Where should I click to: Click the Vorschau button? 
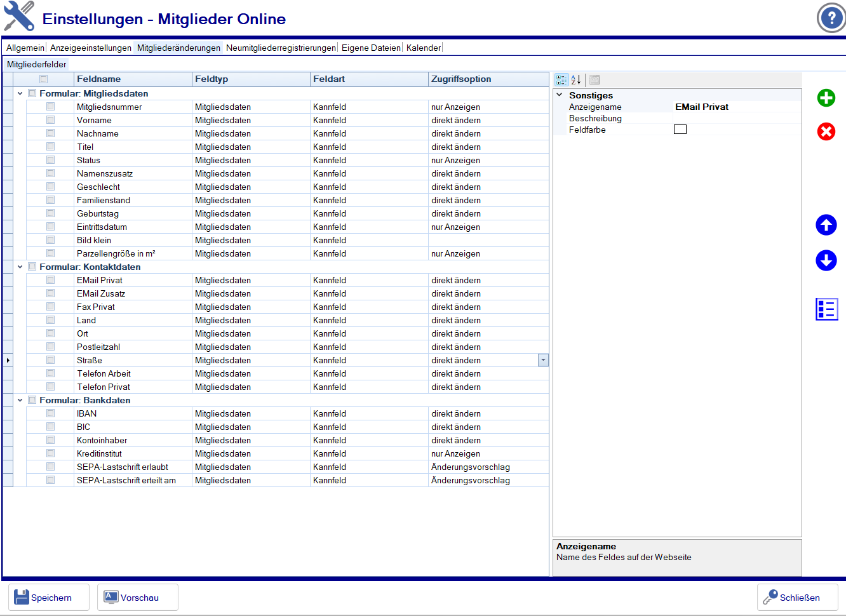[x=137, y=598]
